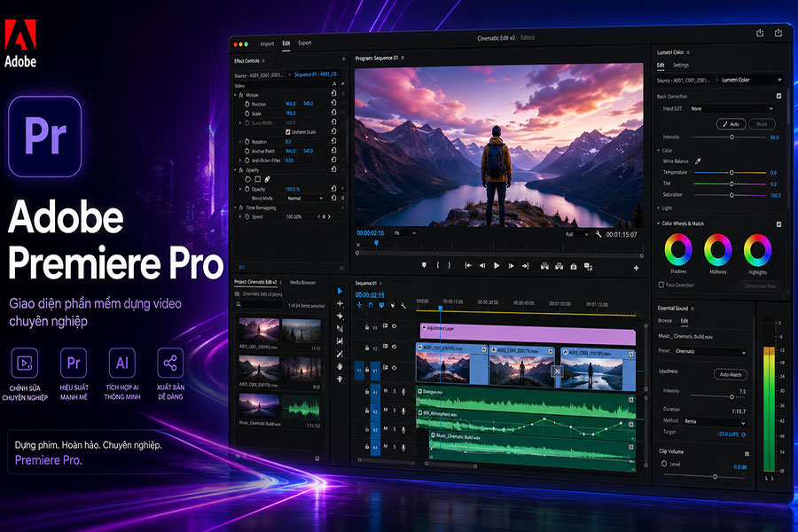Switch to the Export tab

point(305,43)
